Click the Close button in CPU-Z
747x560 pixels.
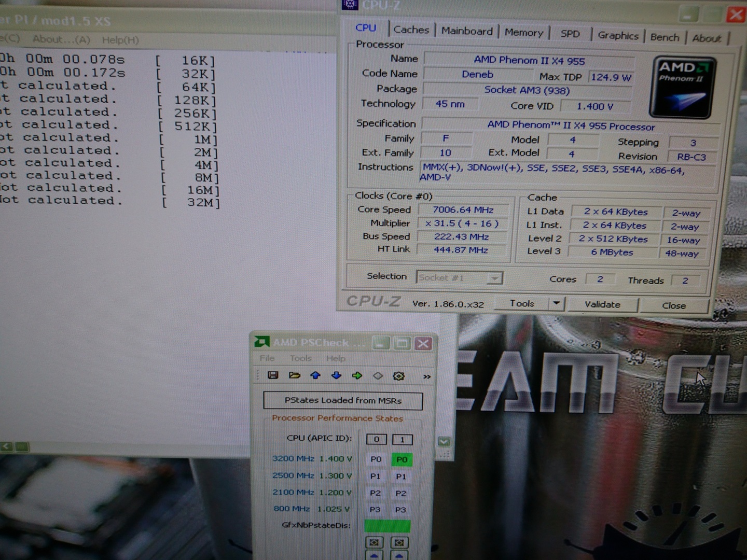(x=674, y=305)
